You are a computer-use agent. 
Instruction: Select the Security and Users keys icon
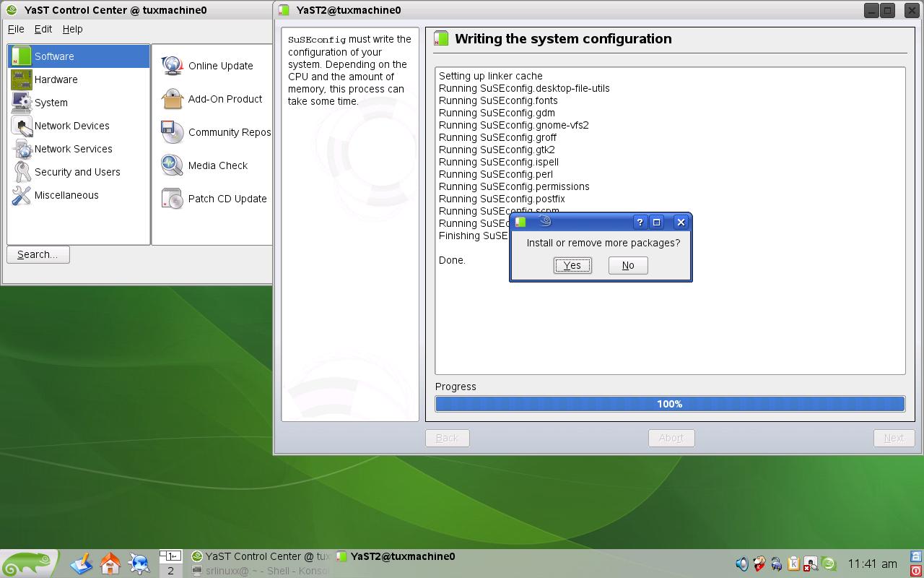tap(21, 172)
